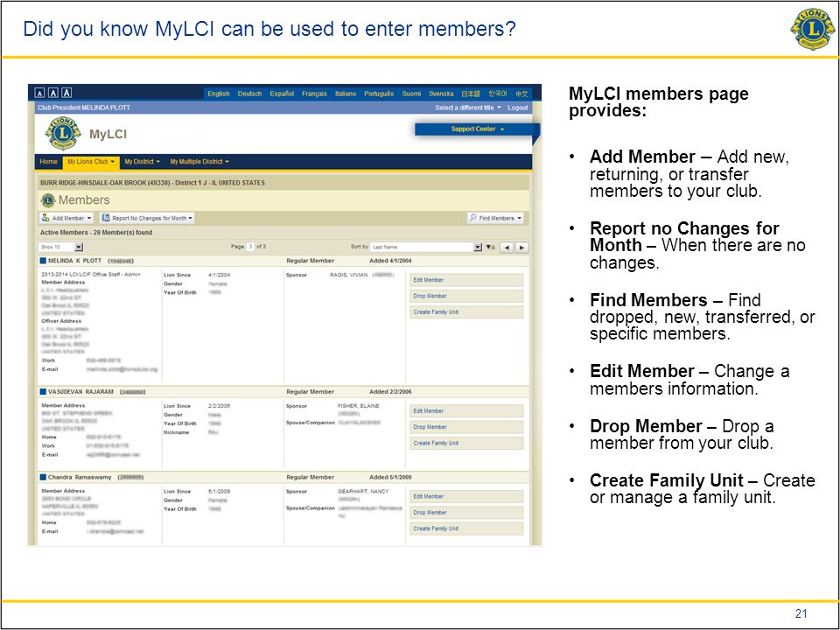This screenshot has height=630, width=840.
Task: Switch language to Suomi
Action: (411, 94)
